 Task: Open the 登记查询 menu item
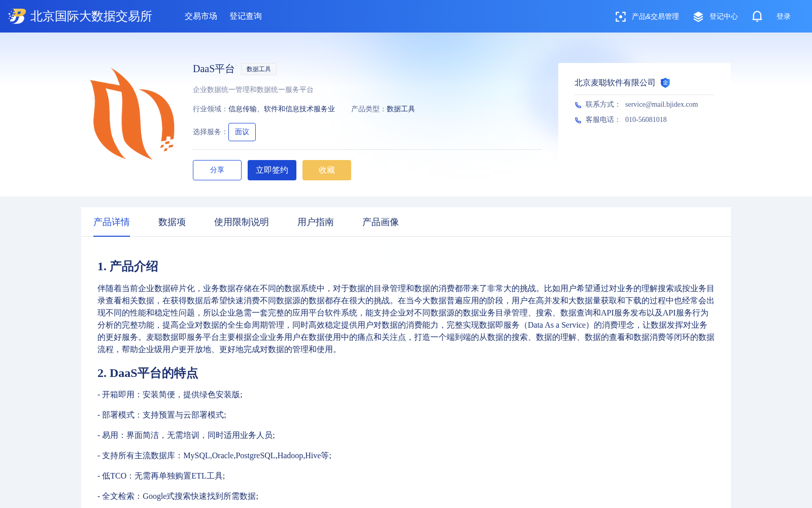(x=246, y=16)
